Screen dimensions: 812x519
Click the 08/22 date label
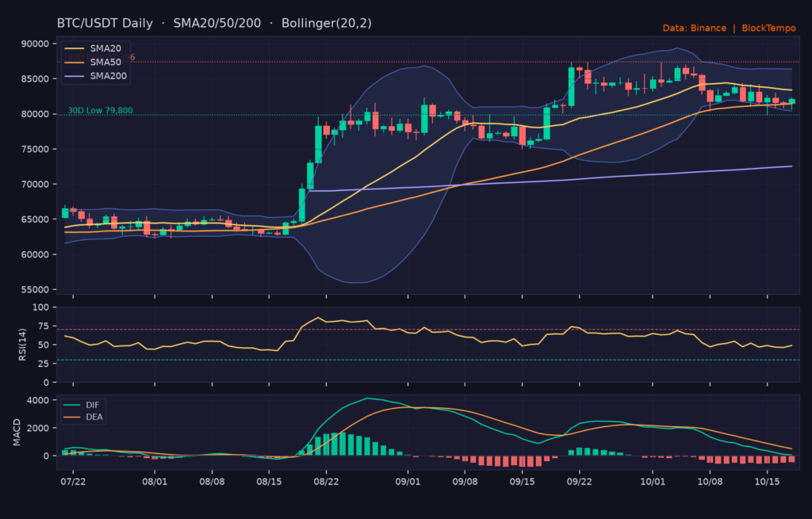(x=326, y=482)
